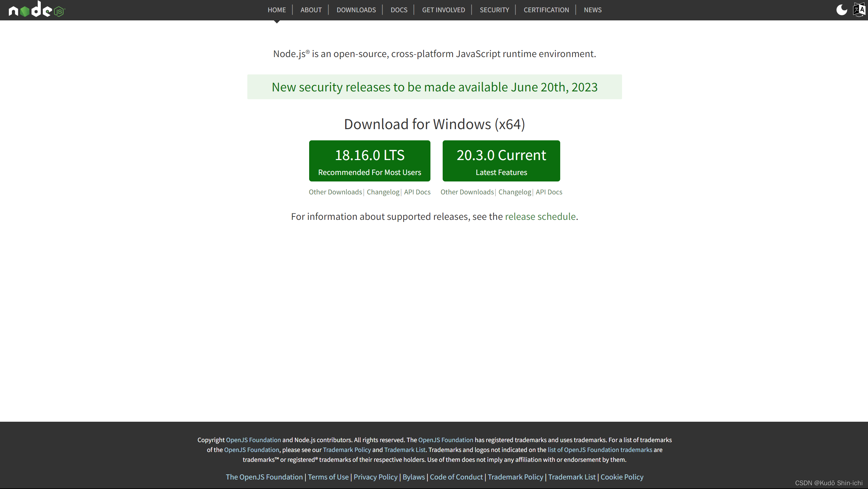Visit The OpenJS Foundation footer link
868x489 pixels.
(x=264, y=477)
